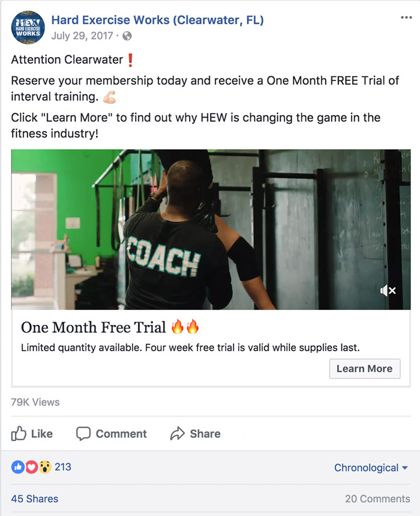This screenshot has width=420, height=516.
Task: Open the 20 Comments link
Action: 377,499
